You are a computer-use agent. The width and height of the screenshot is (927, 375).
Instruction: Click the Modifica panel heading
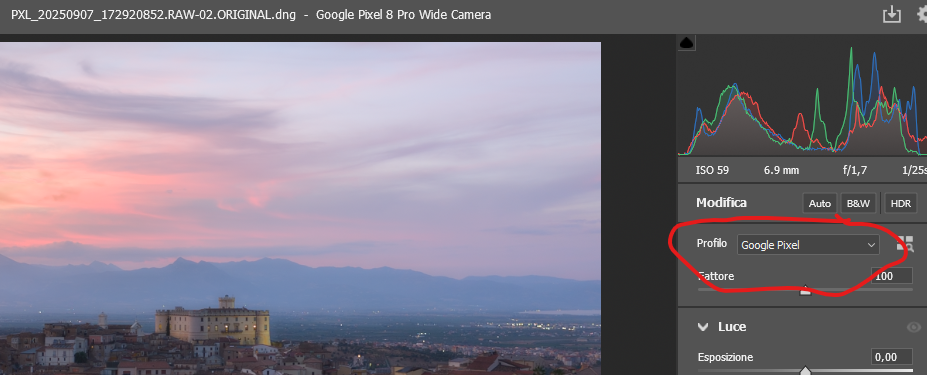721,202
